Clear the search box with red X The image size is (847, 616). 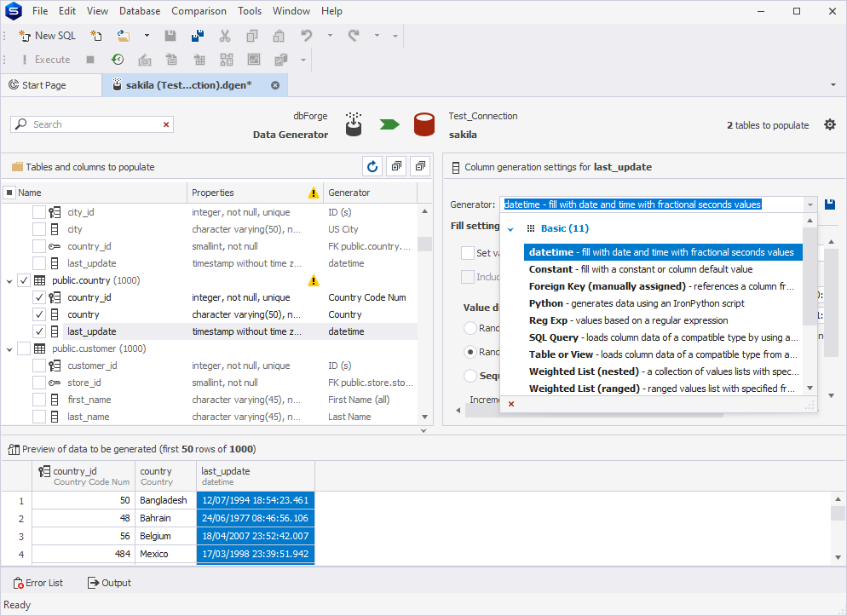pyautogui.click(x=166, y=124)
